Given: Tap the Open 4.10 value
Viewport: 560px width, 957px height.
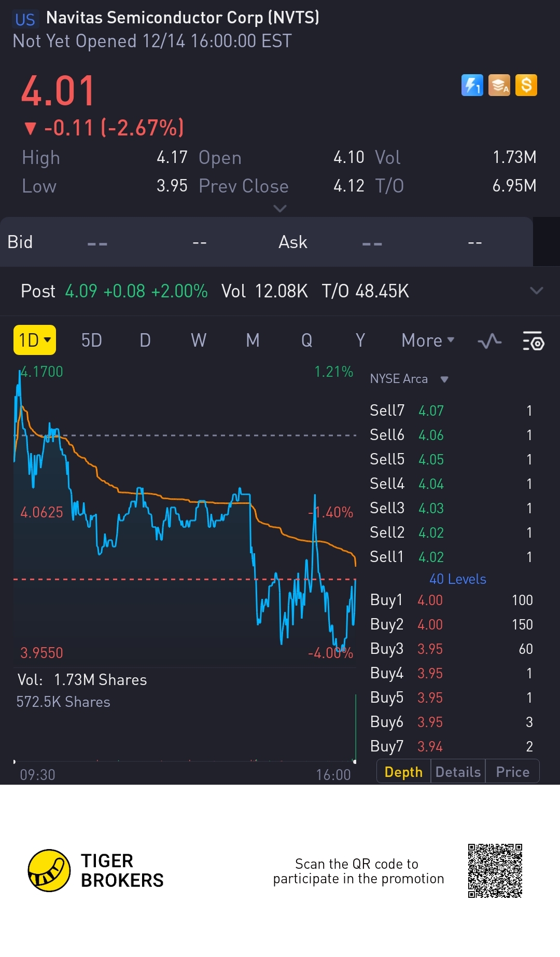Looking at the screenshot, I should 349,157.
